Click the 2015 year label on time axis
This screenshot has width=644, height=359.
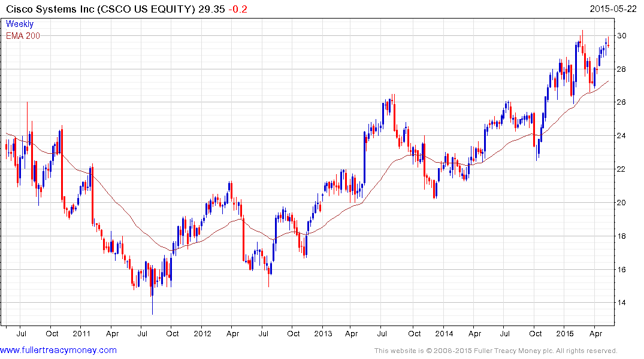pos(565,333)
